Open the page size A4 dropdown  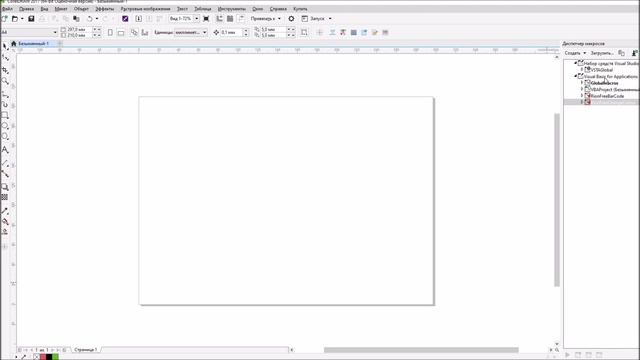[x=55, y=32]
